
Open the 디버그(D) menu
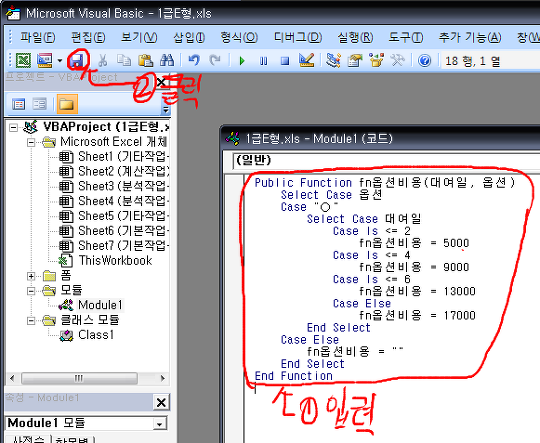click(x=298, y=37)
